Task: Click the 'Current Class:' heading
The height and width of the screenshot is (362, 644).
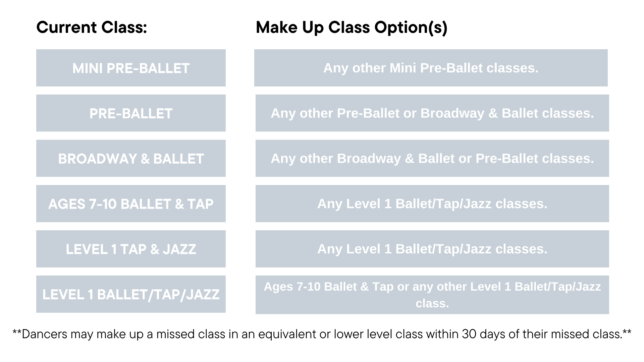Action: click(92, 27)
